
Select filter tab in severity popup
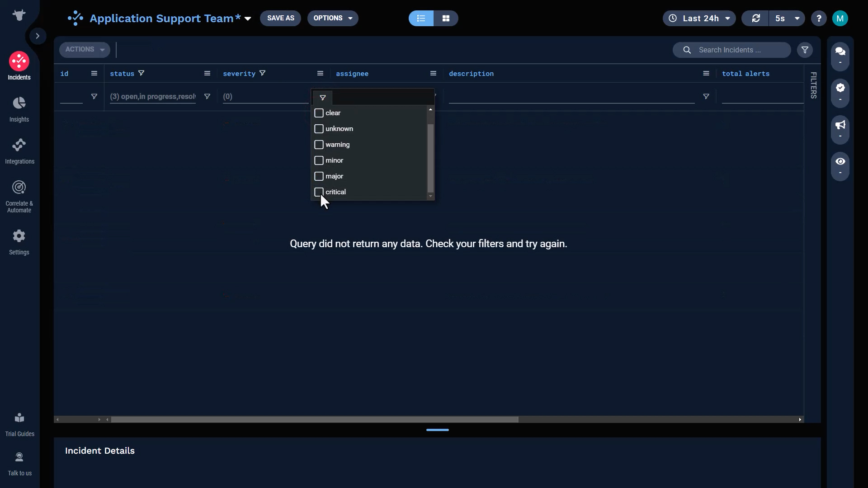point(323,98)
